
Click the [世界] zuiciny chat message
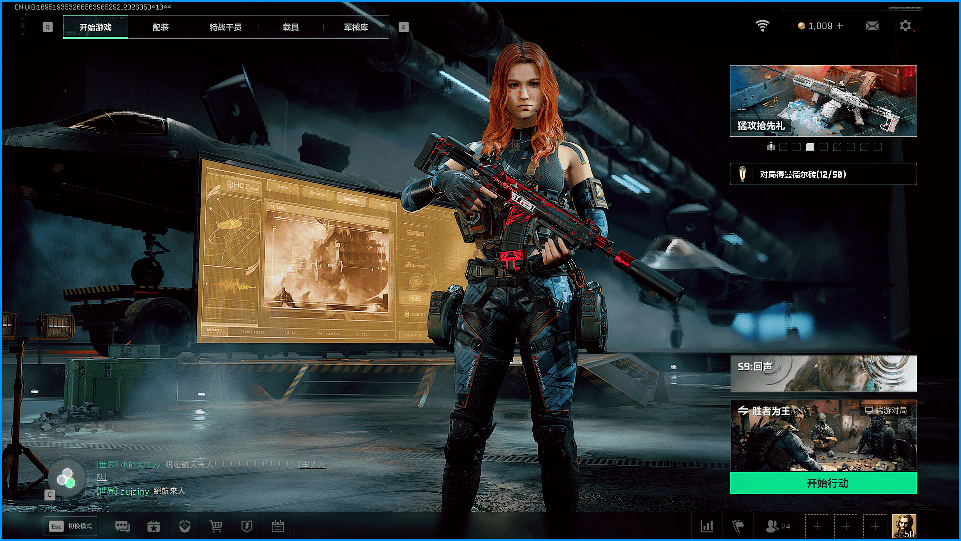coord(141,491)
